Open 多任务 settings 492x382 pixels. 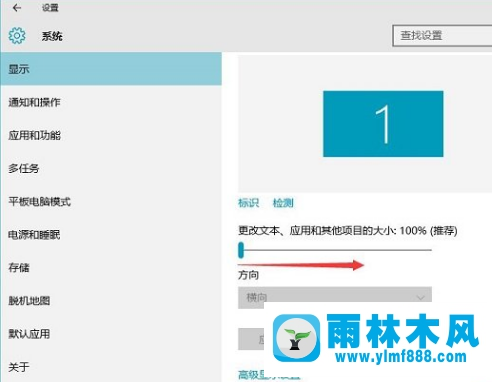pos(111,168)
